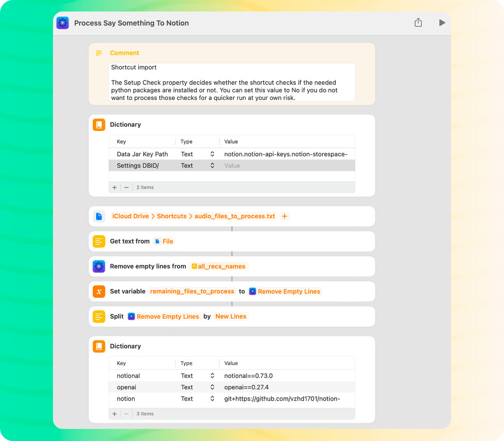Open type dropdown for Settings DBID/ row
The width and height of the screenshot is (504, 441).
coord(212,165)
